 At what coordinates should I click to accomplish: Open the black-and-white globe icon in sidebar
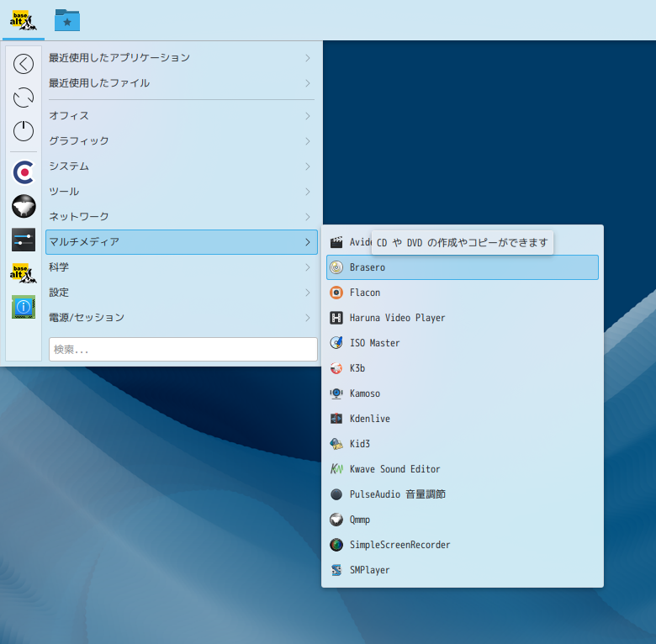point(24,206)
